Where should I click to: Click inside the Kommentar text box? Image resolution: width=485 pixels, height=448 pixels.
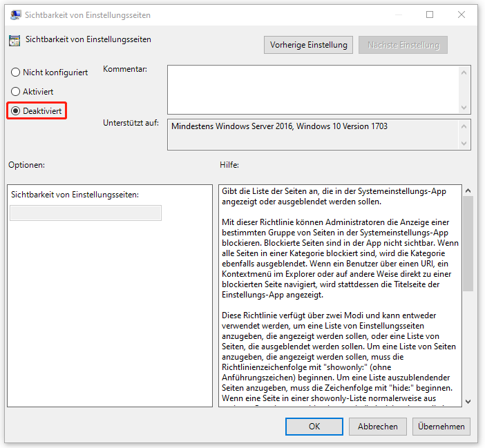pos(313,90)
